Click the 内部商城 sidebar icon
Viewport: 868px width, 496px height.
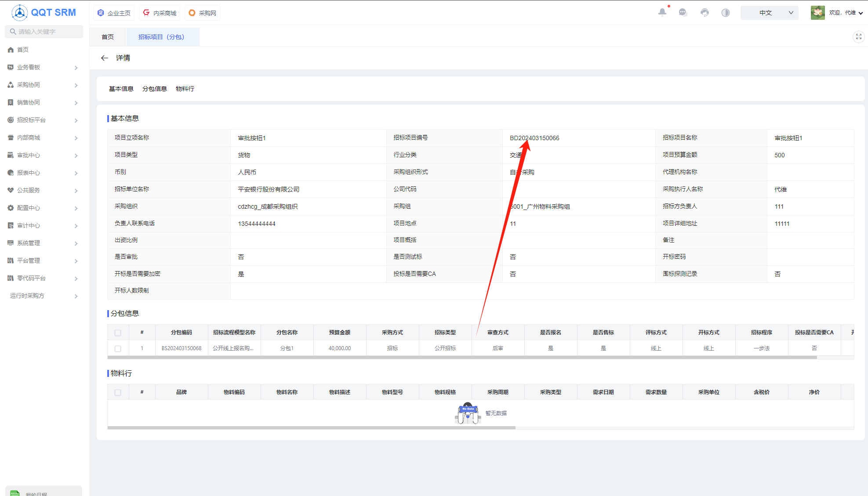(x=11, y=138)
